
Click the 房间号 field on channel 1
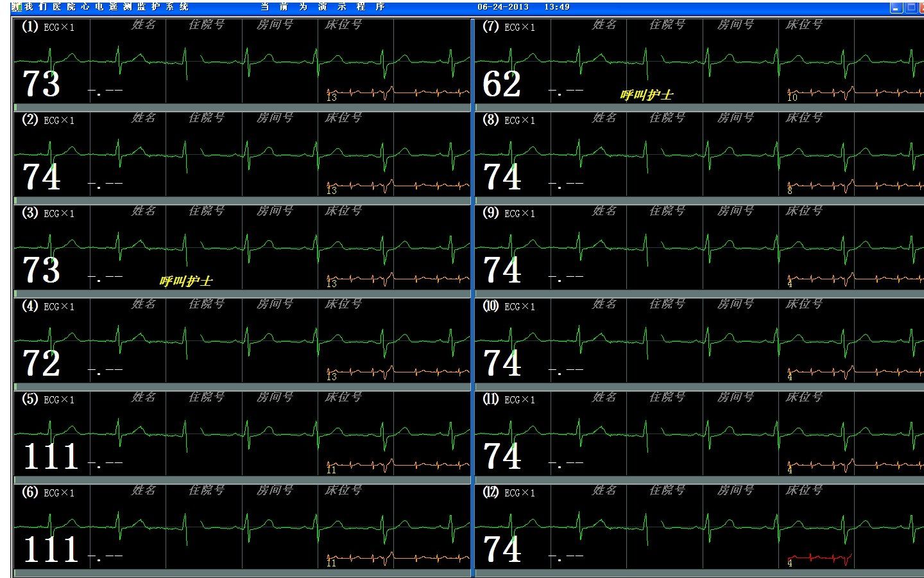coord(275,24)
